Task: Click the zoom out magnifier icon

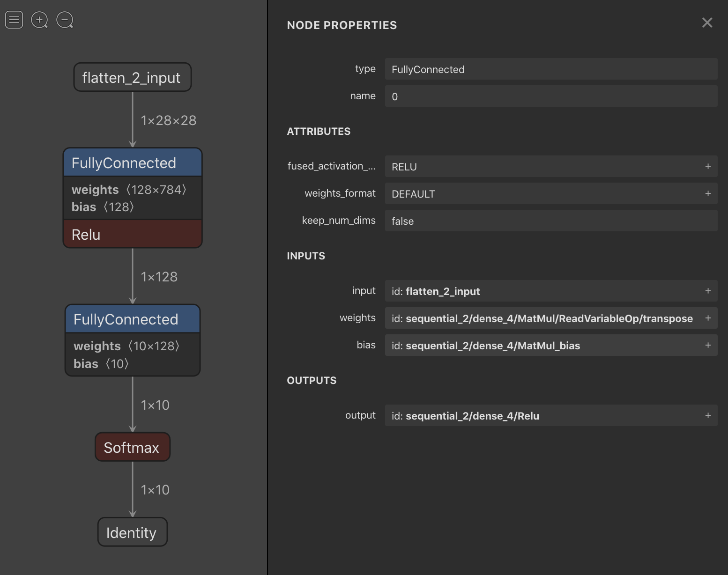Action: pos(65,20)
